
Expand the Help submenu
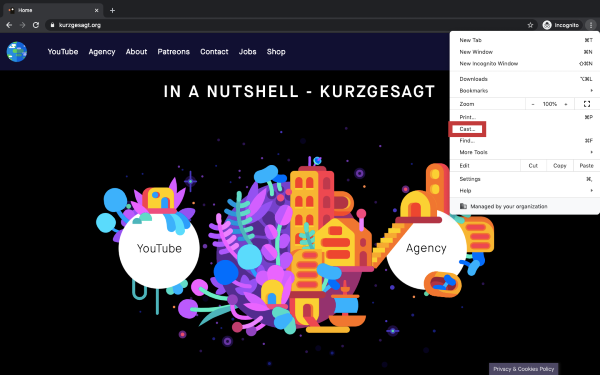point(525,191)
